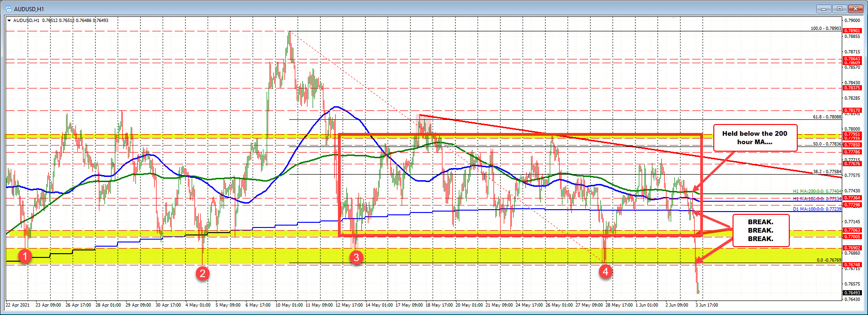The height and width of the screenshot is (315, 868).
Task: Select the red circle marker numbered 3
Action: coord(356,257)
